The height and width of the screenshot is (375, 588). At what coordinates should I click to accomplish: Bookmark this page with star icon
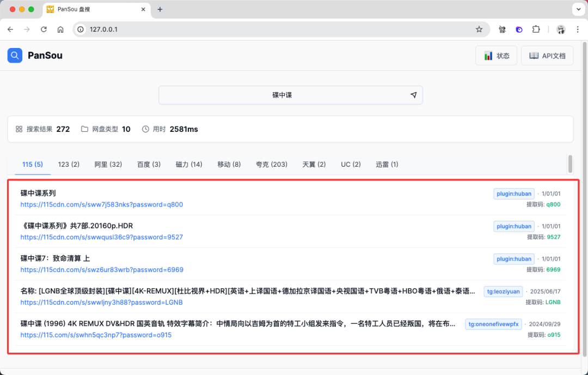click(479, 29)
